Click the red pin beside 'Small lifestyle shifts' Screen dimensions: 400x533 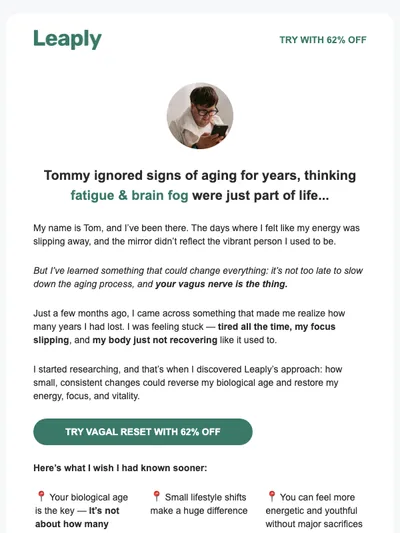click(x=156, y=496)
